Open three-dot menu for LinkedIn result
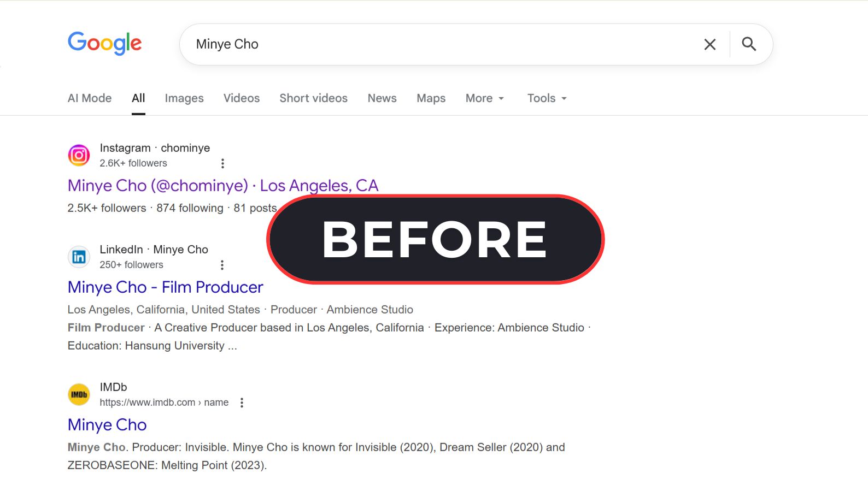The width and height of the screenshot is (868, 479). coord(222,265)
